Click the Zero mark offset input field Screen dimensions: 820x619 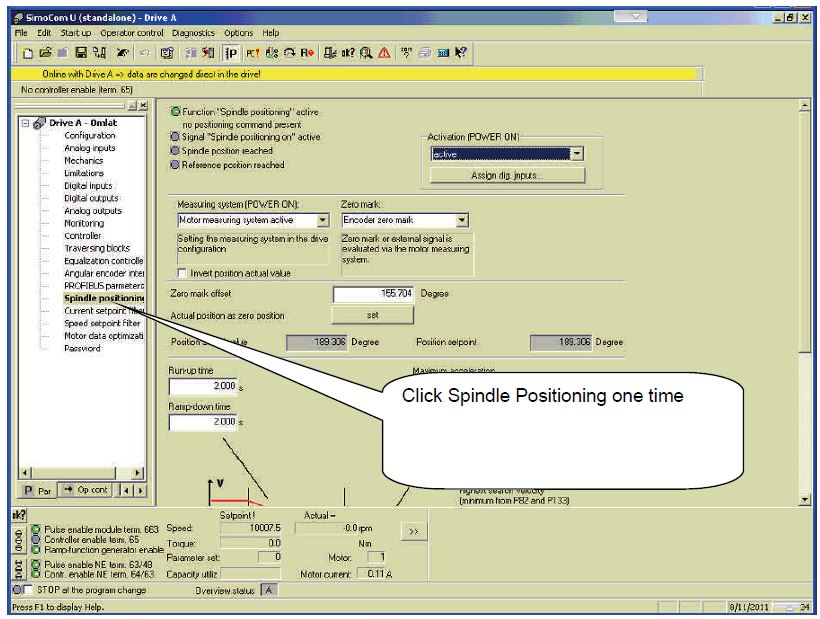tap(373, 295)
